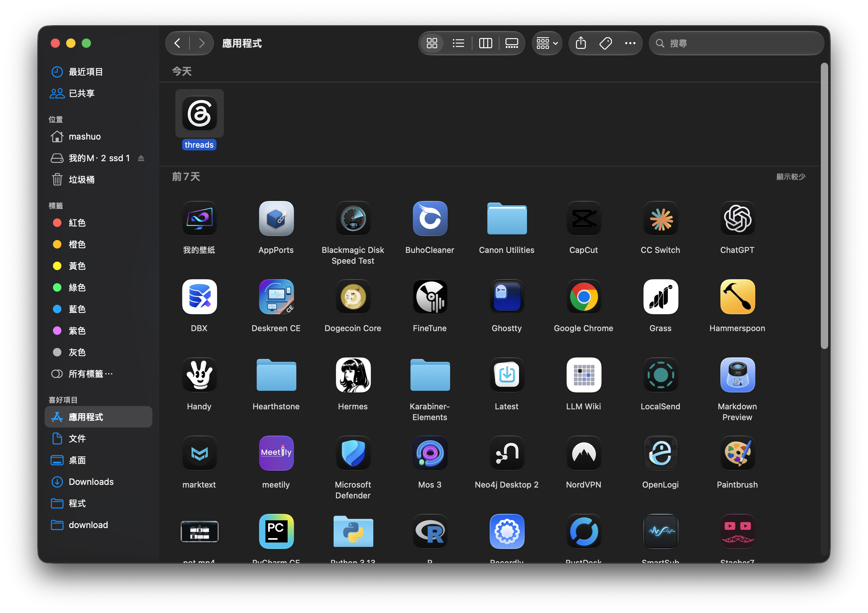
Task: Select the threads app icon
Action: 199,113
